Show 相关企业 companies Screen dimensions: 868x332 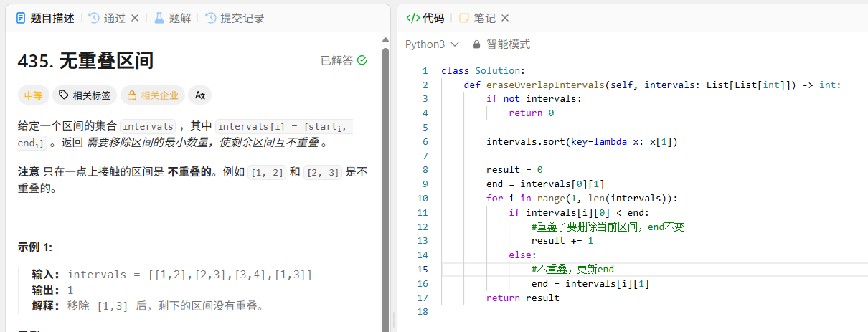tap(152, 95)
